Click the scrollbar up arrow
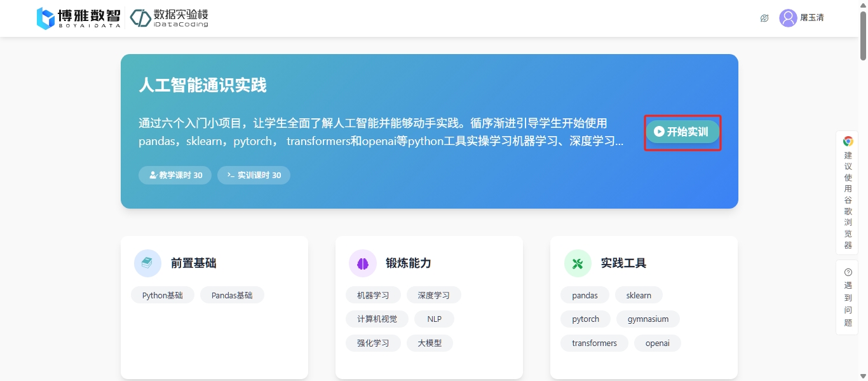The height and width of the screenshot is (381, 868). [x=863, y=4]
